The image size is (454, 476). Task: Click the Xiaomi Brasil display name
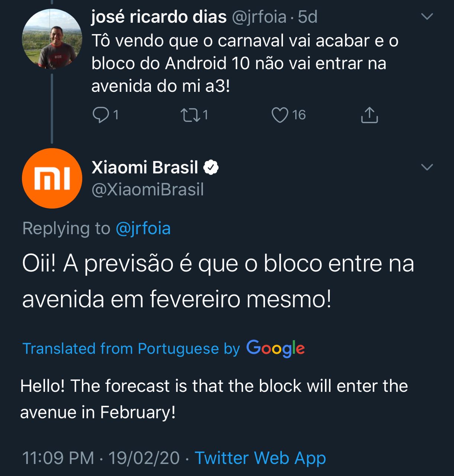click(x=145, y=168)
